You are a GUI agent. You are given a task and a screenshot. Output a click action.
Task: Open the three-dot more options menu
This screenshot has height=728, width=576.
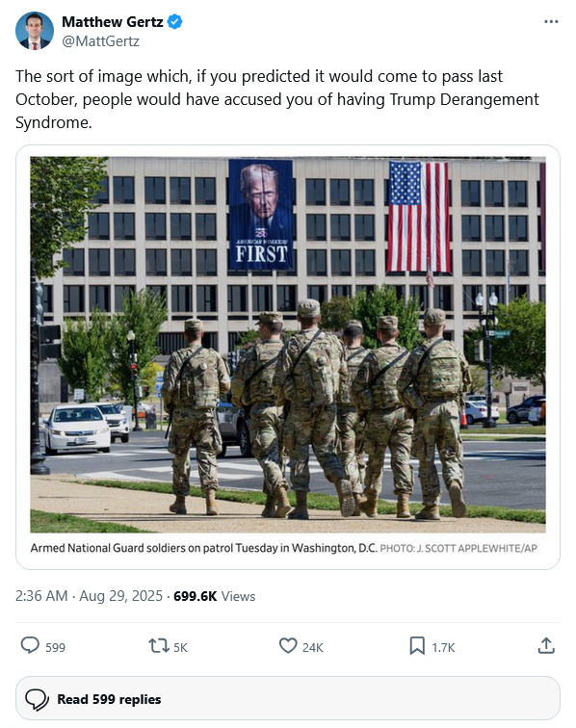[551, 22]
